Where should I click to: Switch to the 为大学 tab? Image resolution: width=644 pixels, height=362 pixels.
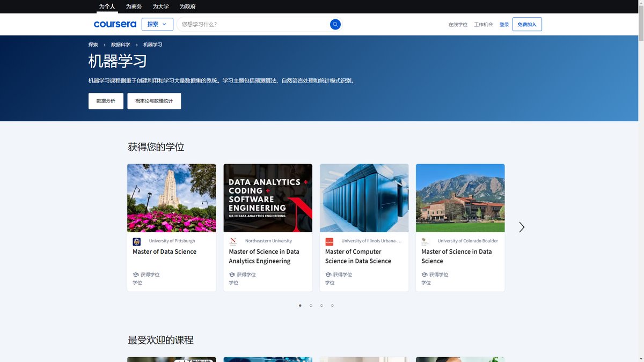coord(160,6)
